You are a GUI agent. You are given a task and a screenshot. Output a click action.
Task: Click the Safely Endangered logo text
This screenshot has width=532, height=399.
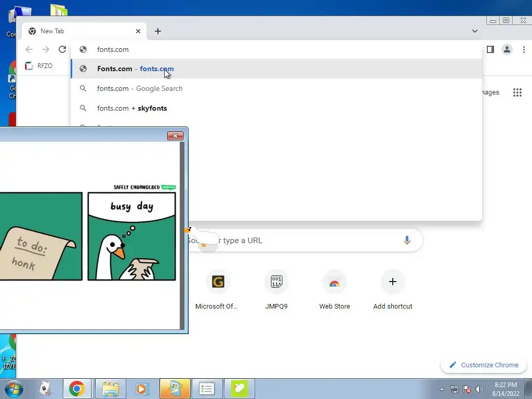pos(137,187)
